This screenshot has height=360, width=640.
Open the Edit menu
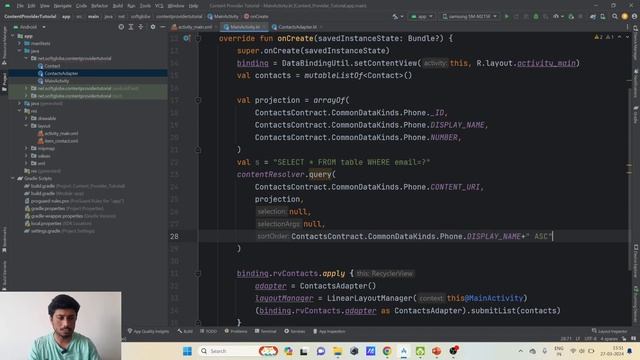tap(31, 6)
